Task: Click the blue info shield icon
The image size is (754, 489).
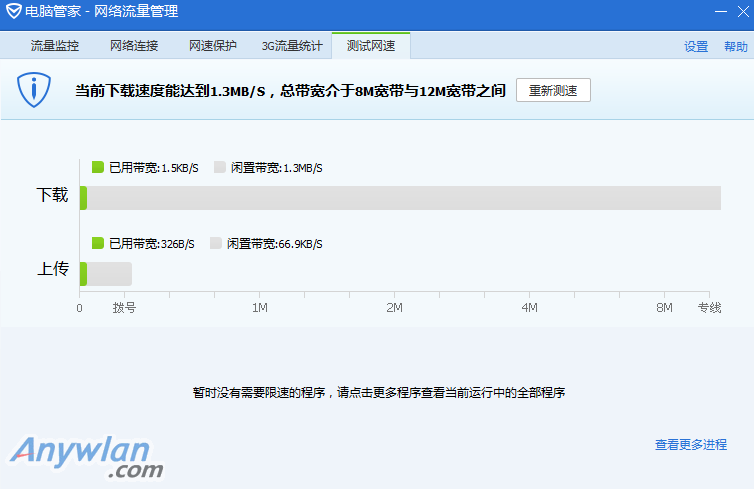Action: [x=34, y=90]
